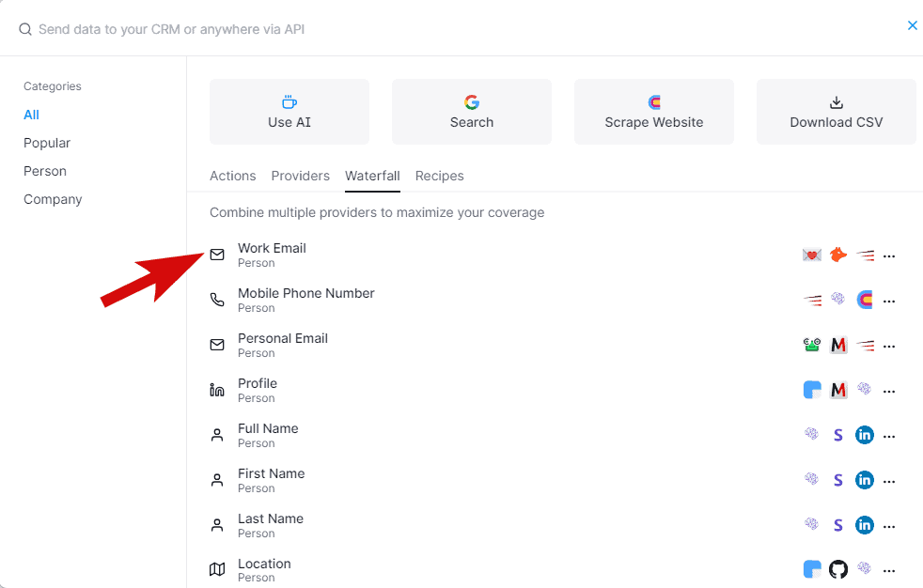Screen dimensions: 923x588
Task: Click the GitHub provider icon on Location
Action: pos(838,569)
